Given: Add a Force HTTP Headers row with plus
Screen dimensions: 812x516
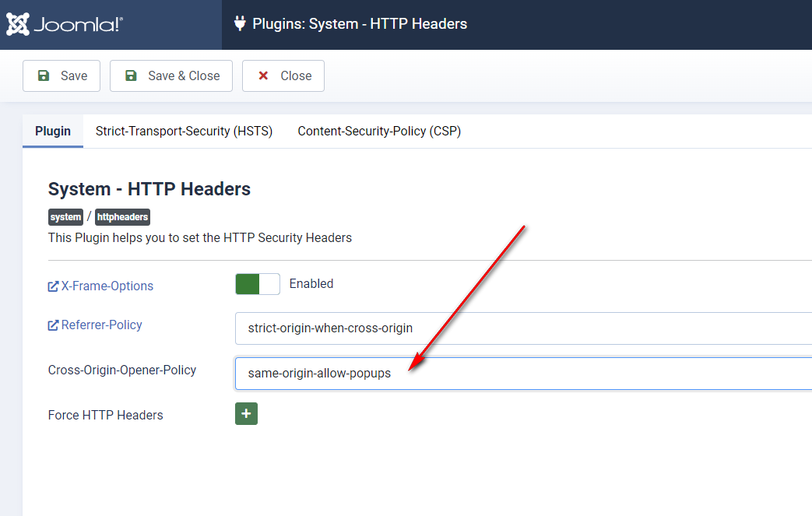Looking at the screenshot, I should click(246, 414).
